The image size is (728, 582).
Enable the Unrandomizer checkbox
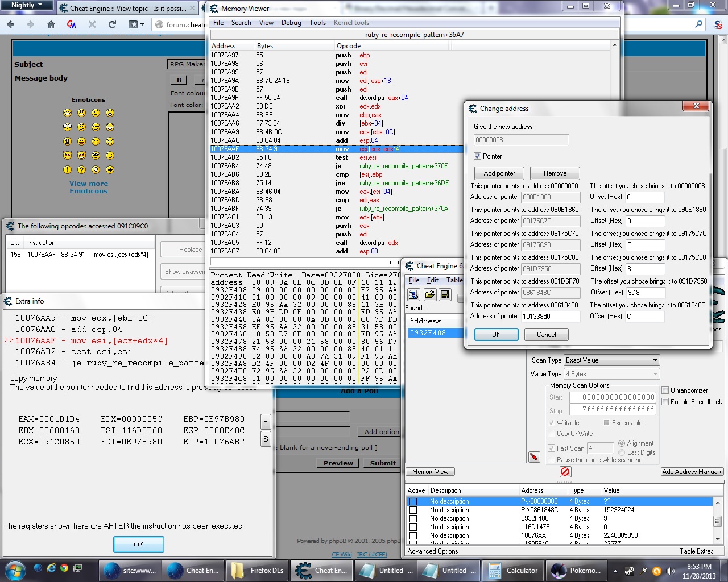(665, 390)
